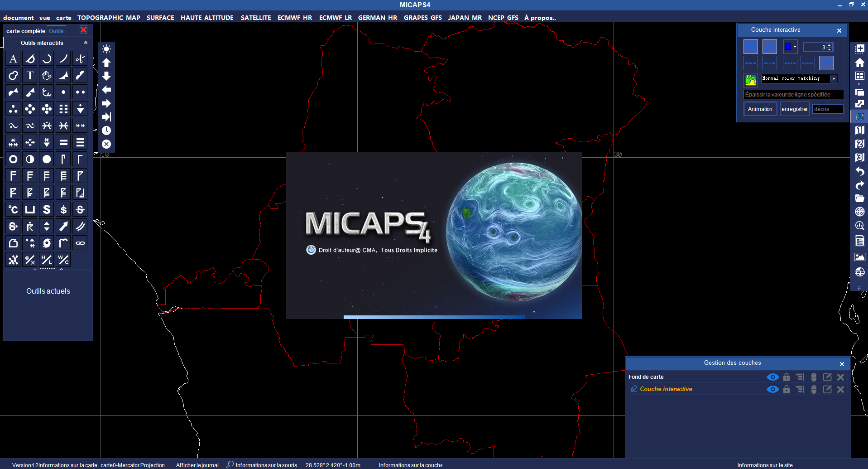Switch to the carte complète tab
868x469 pixels.
point(25,31)
